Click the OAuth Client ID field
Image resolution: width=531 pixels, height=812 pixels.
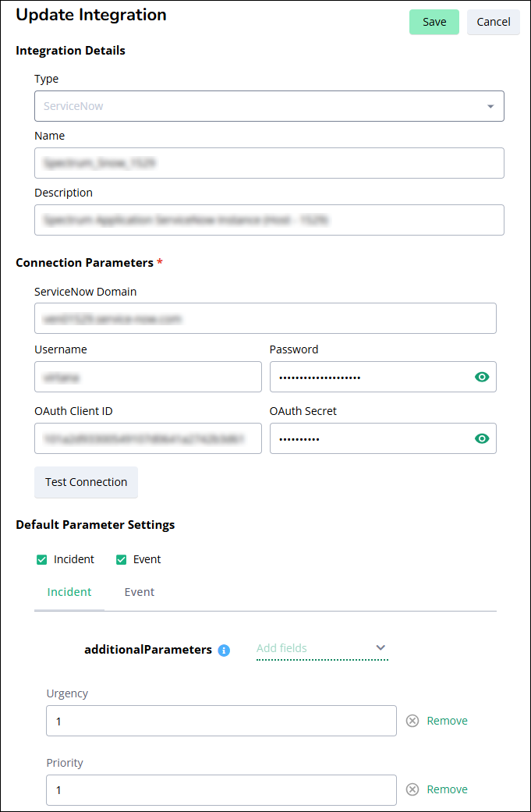click(148, 438)
